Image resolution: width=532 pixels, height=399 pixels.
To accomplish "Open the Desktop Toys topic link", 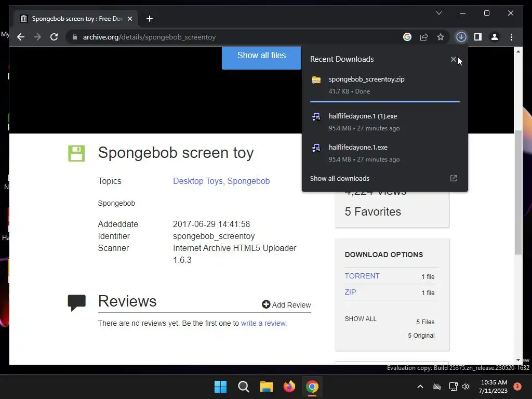I will tap(198, 181).
